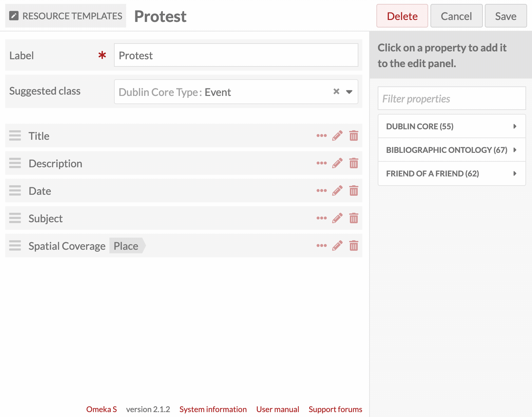Click the Filter properties field

[452, 99]
